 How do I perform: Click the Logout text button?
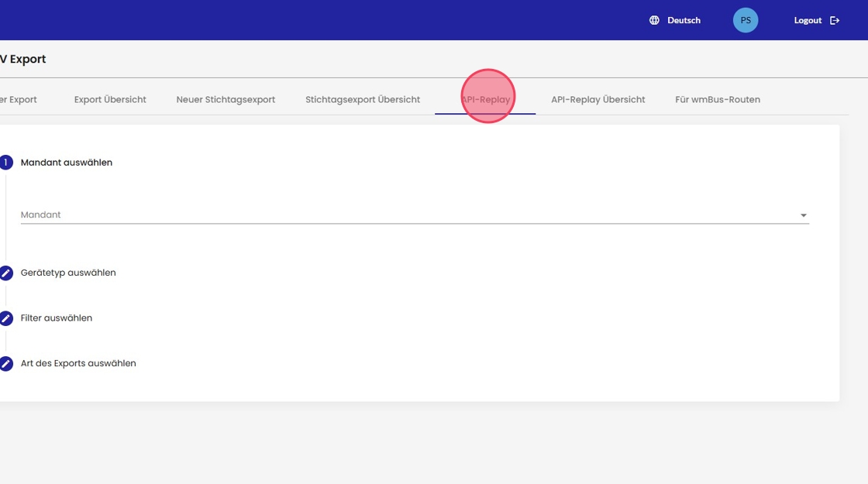[x=808, y=20]
